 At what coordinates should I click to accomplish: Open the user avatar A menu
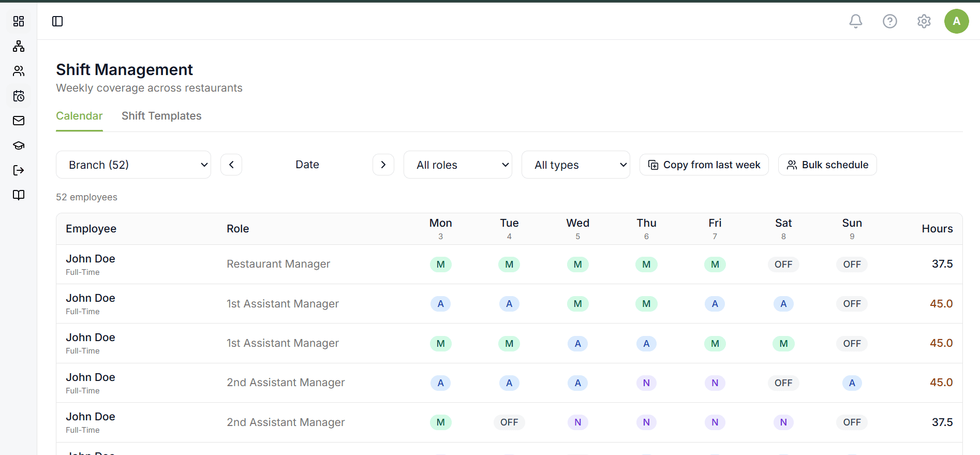(x=957, y=21)
